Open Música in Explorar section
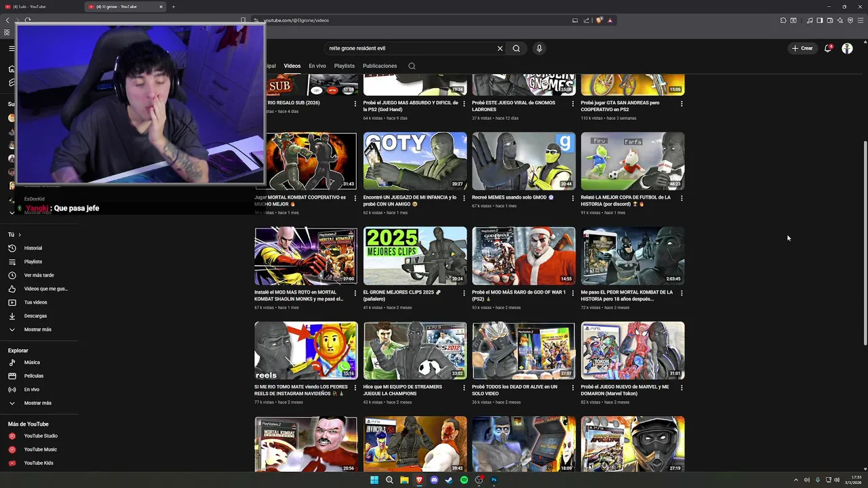This screenshot has height=488, width=868. tap(32, 363)
